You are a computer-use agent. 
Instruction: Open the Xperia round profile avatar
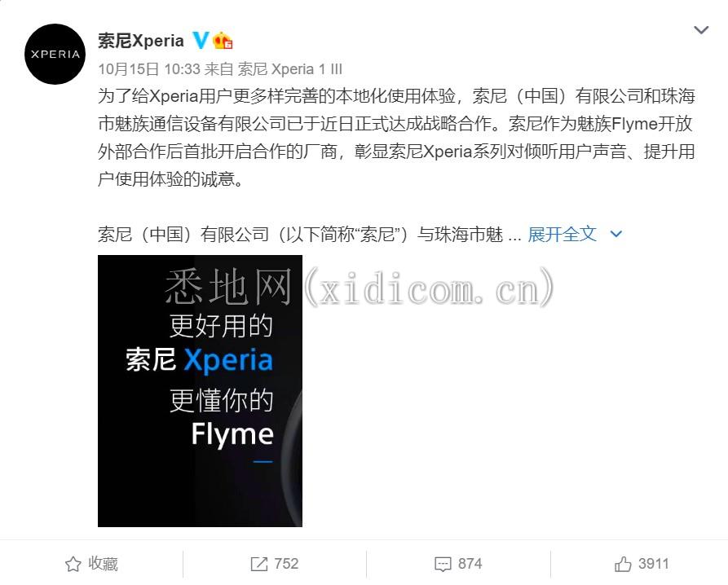[x=55, y=54]
